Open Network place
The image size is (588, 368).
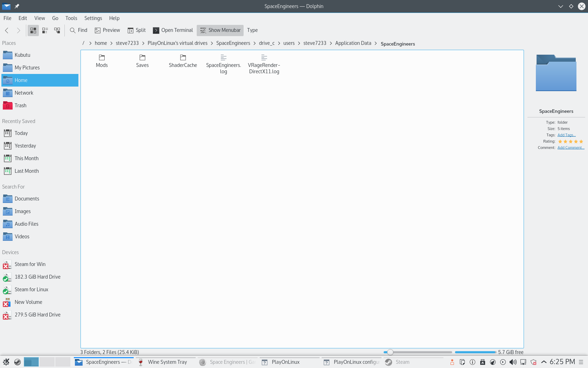(x=40, y=93)
